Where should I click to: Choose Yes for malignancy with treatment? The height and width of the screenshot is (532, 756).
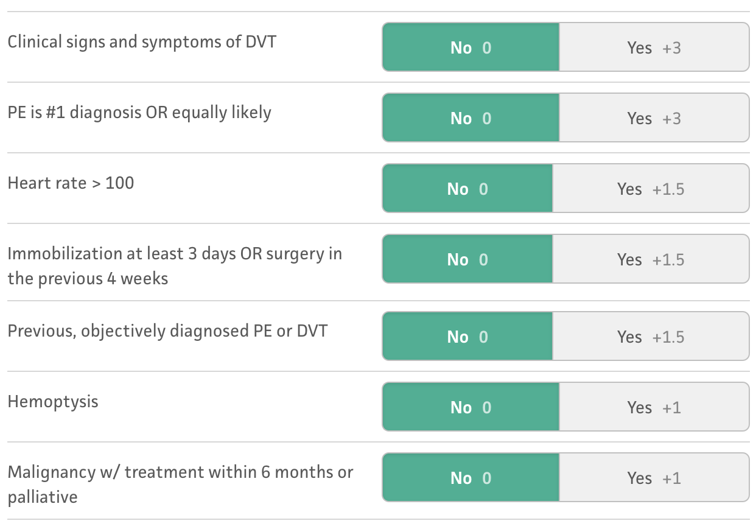pyautogui.click(x=654, y=478)
